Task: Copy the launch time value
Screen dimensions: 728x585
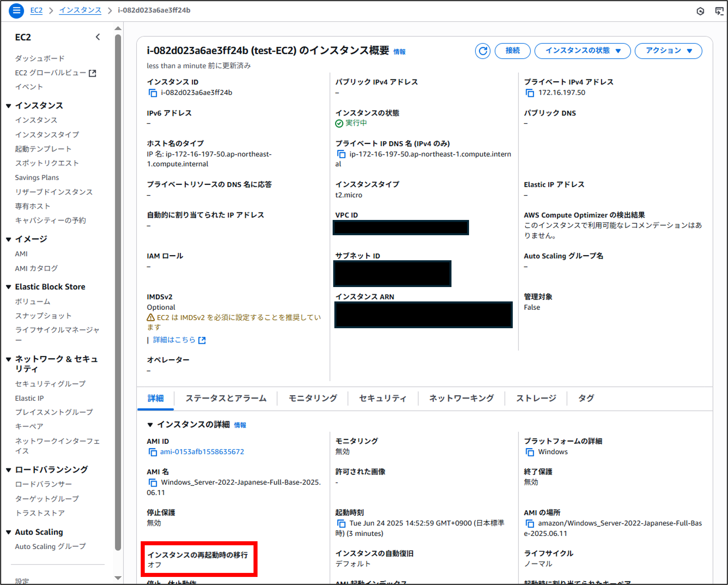Action: [341, 523]
